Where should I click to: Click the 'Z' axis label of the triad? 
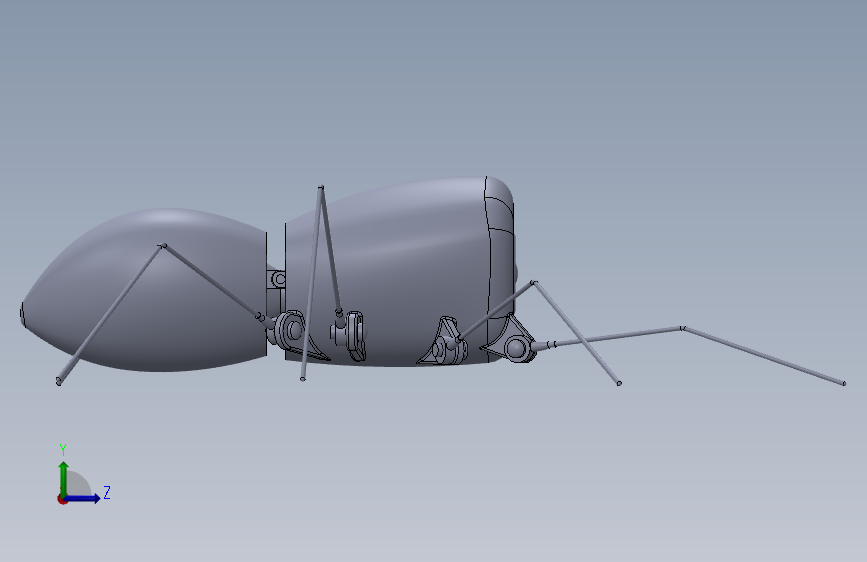(107, 492)
